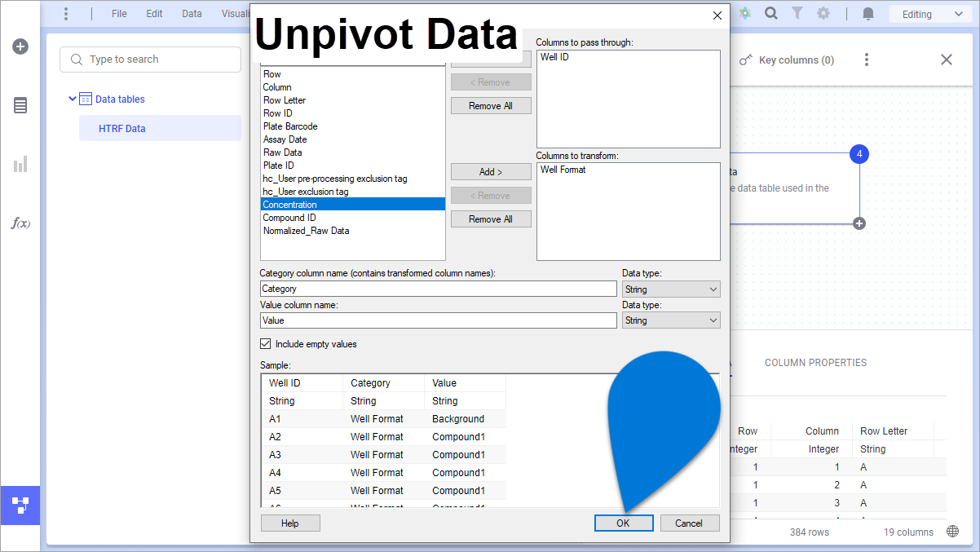The width and height of the screenshot is (980, 552).
Task: Switch to the COLUMN PROPERTIES tab
Action: (x=815, y=363)
